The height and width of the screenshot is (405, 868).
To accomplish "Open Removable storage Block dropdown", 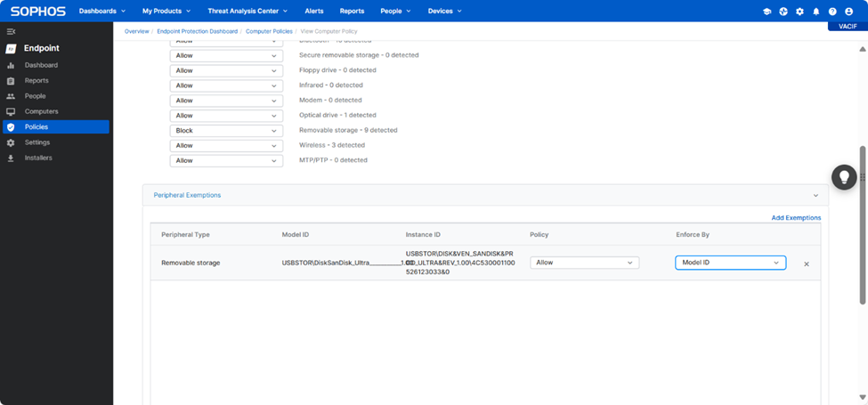I will pyautogui.click(x=226, y=130).
